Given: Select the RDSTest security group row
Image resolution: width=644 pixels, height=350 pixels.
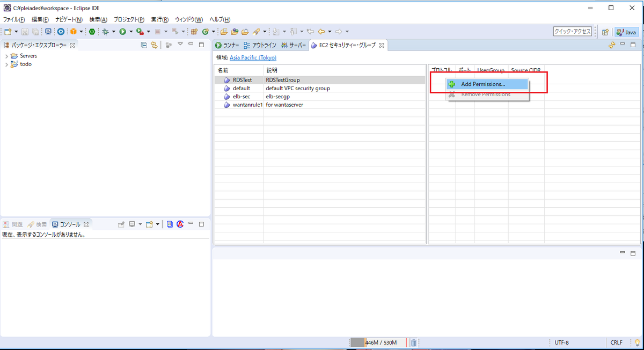Looking at the screenshot, I should (320, 80).
